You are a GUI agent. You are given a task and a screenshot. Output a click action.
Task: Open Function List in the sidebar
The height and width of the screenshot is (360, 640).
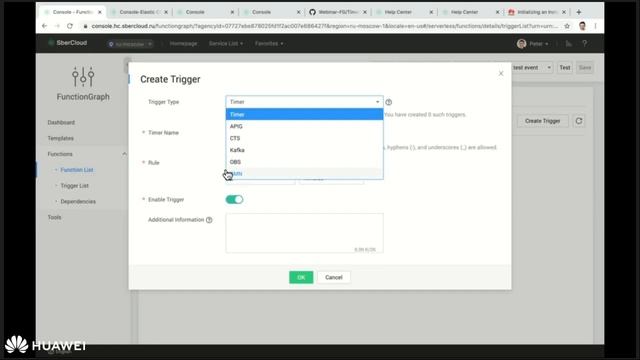[77, 170]
